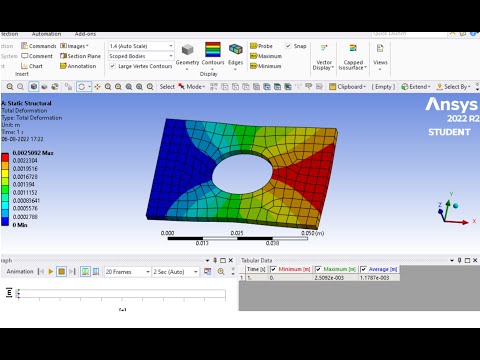
Task: Toggle the Maximum [m] column checkbox
Action: [x=318, y=269]
